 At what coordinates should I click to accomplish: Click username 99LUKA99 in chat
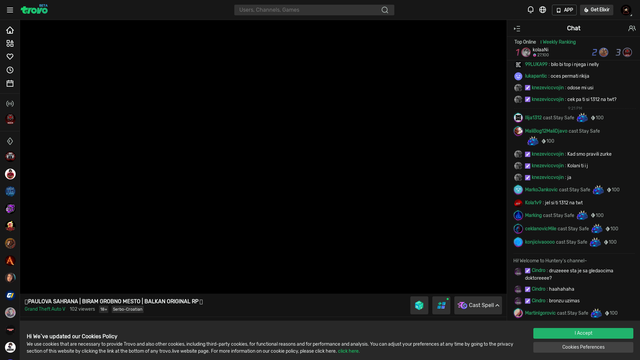click(x=536, y=64)
